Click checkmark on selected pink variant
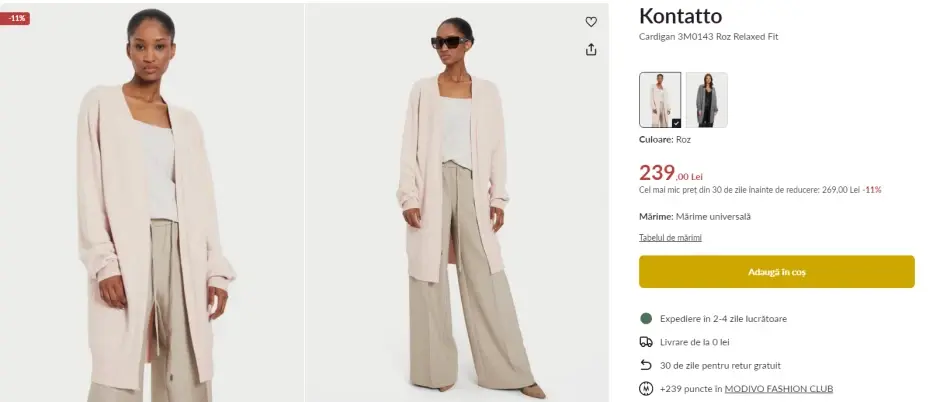This screenshot has height=402, width=940. click(x=676, y=123)
